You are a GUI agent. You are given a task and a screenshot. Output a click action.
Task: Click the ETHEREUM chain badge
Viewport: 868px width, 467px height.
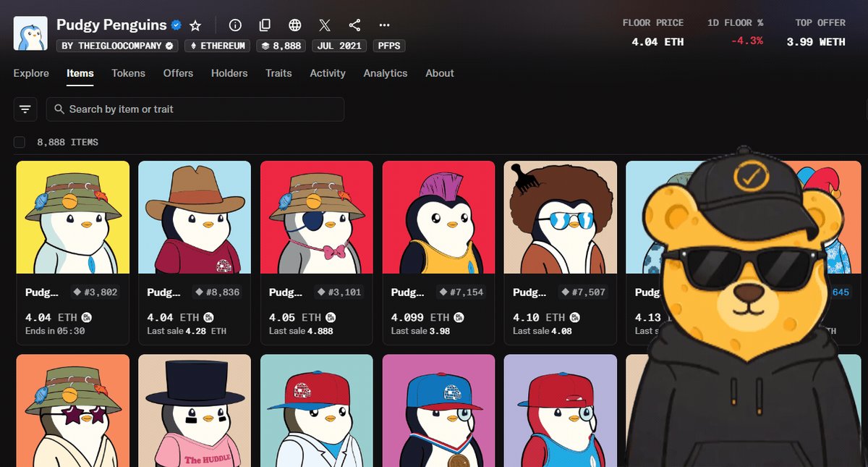pyautogui.click(x=217, y=46)
